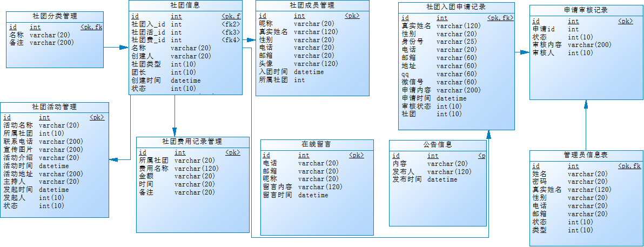Click the 密码 field in 管理员信息表
Screen dimensions: 644x247
click(539, 182)
